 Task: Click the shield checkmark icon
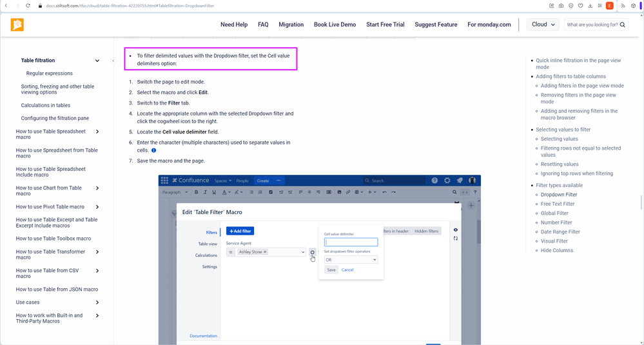point(571,6)
